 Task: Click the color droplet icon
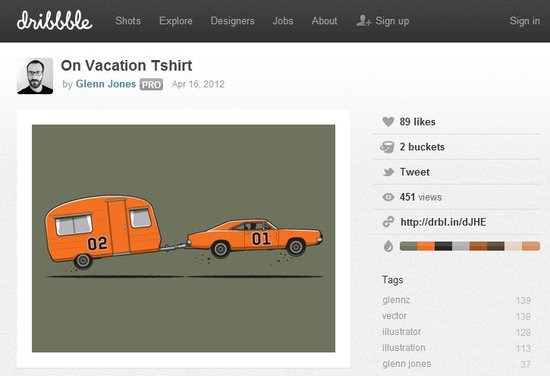pos(388,246)
